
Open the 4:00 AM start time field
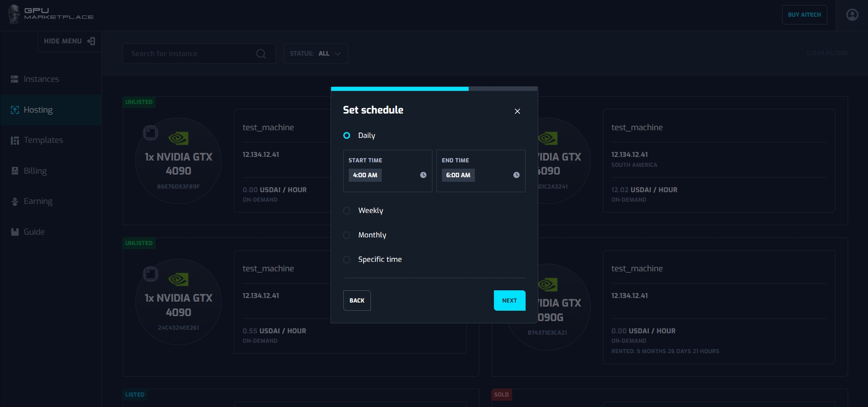pos(365,175)
